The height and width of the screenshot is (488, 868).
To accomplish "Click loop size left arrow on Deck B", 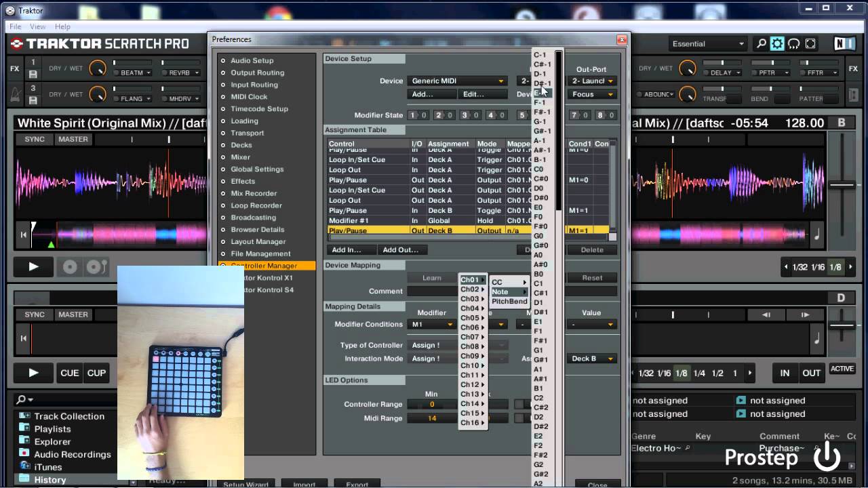I will [787, 267].
